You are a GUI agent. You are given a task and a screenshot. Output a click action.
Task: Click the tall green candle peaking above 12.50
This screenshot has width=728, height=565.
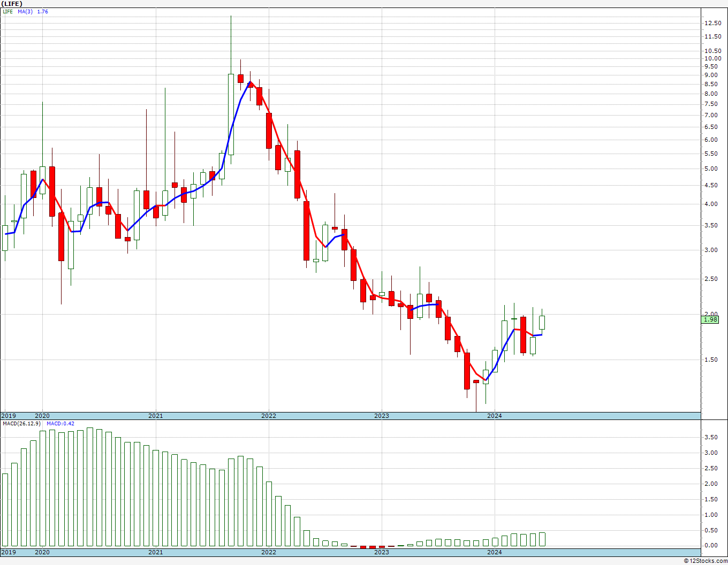coord(231,114)
